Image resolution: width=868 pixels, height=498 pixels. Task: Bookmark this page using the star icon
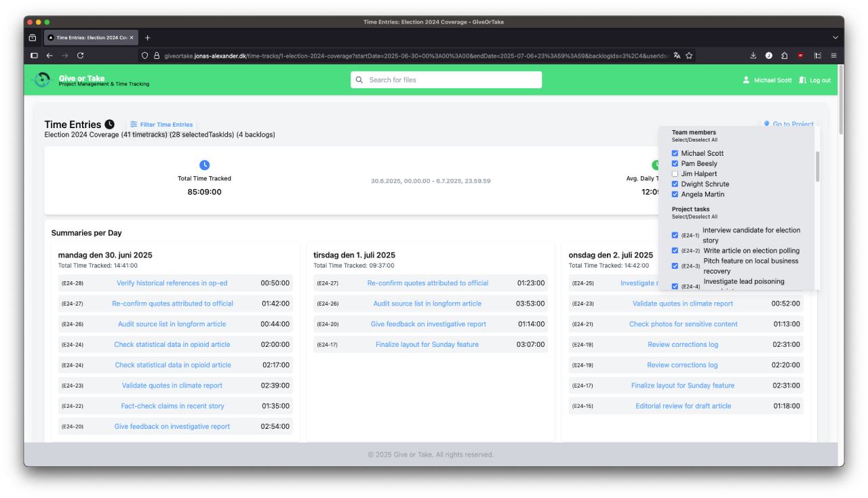pyautogui.click(x=689, y=56)
